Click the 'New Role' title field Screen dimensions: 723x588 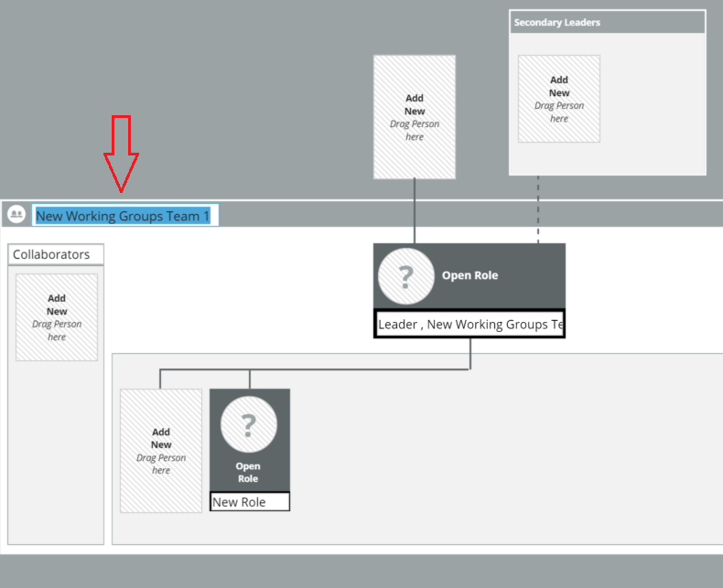pyautogui.click(x=249, y=502)
